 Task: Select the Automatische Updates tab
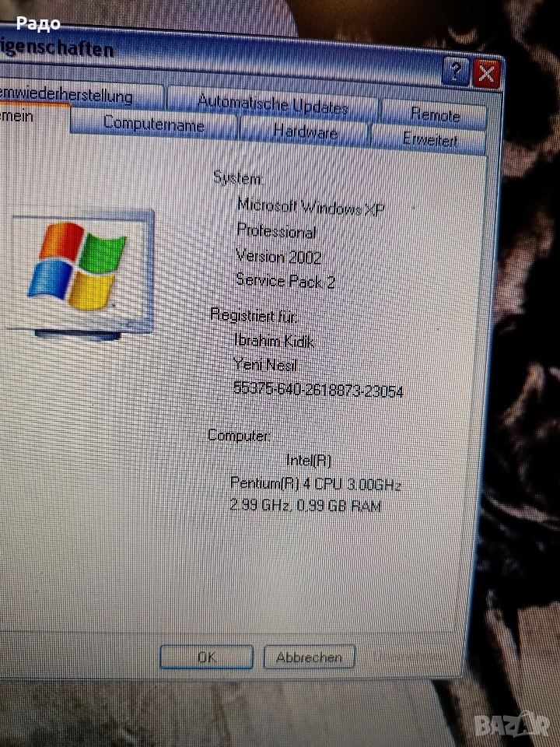(x=272, y=103)
